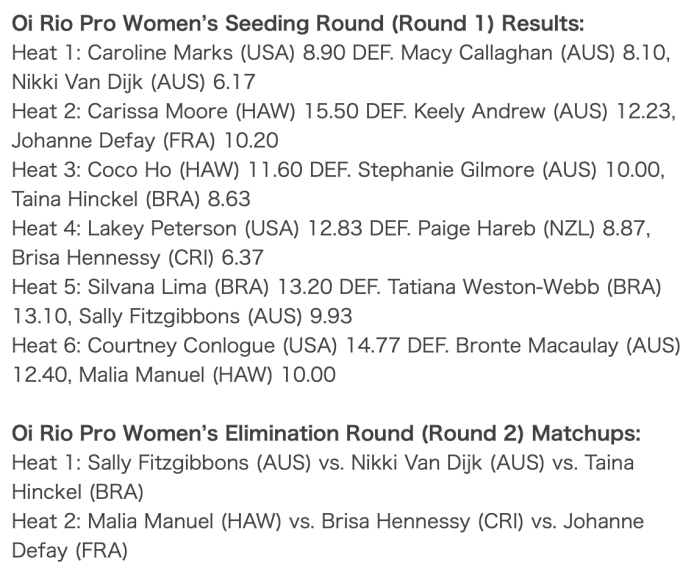Select Carissa Moore in Heat 2 results

[158, 112]
